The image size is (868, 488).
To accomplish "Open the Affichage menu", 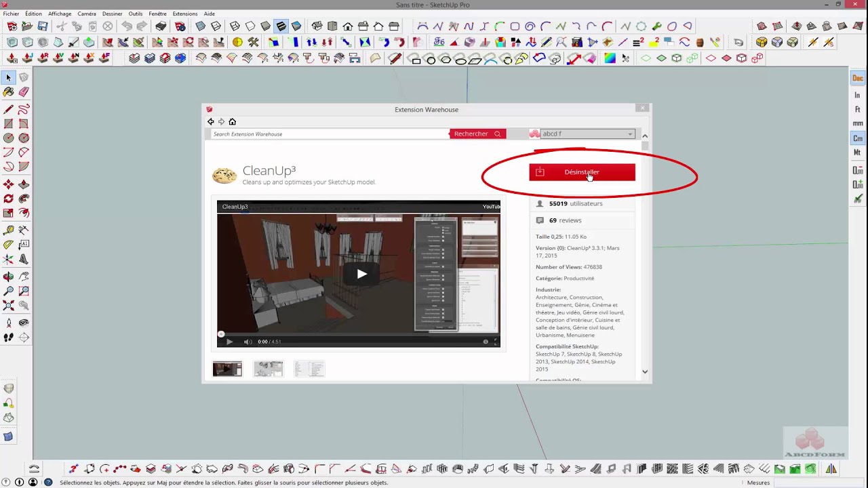I will click(60, 14).
